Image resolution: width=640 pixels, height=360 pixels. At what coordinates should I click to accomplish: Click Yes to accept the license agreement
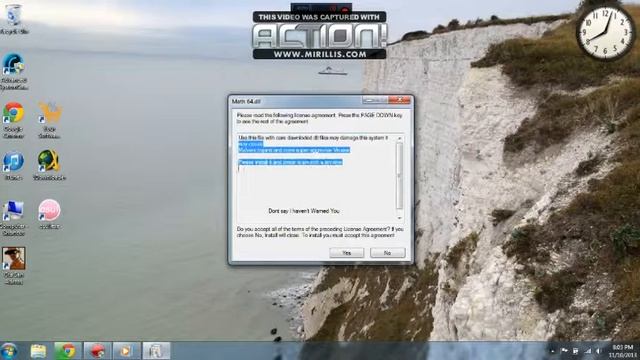pos(347,253)
